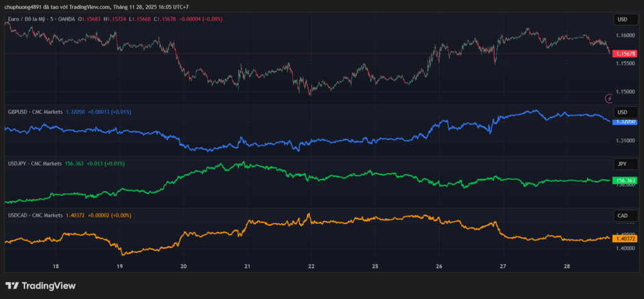Select the USDJPY CMC Markets legend
The height and width of the screenshot is (299, 644).
tap(34, 163)
